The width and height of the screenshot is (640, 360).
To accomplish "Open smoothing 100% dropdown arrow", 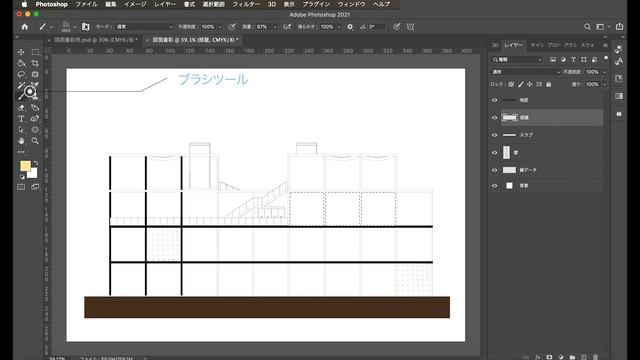I will pyautogui.click(x=339, y=27).
